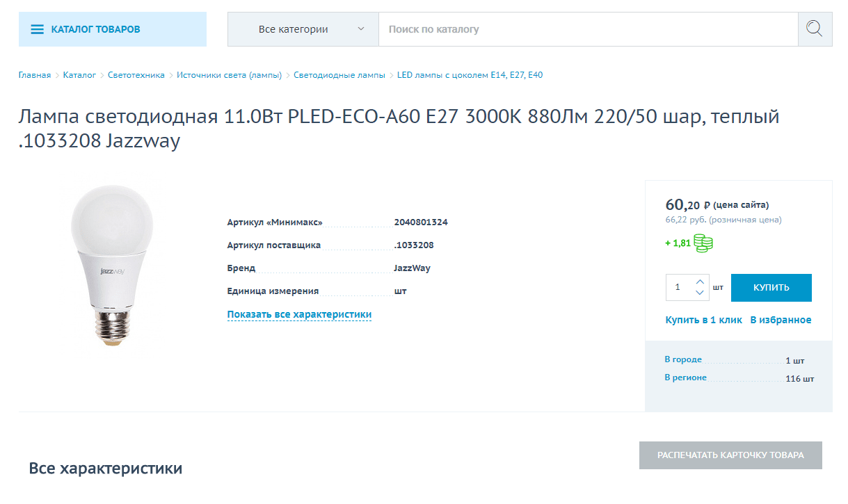
Task: Click В регионе availability link
Action: point(685,377)
